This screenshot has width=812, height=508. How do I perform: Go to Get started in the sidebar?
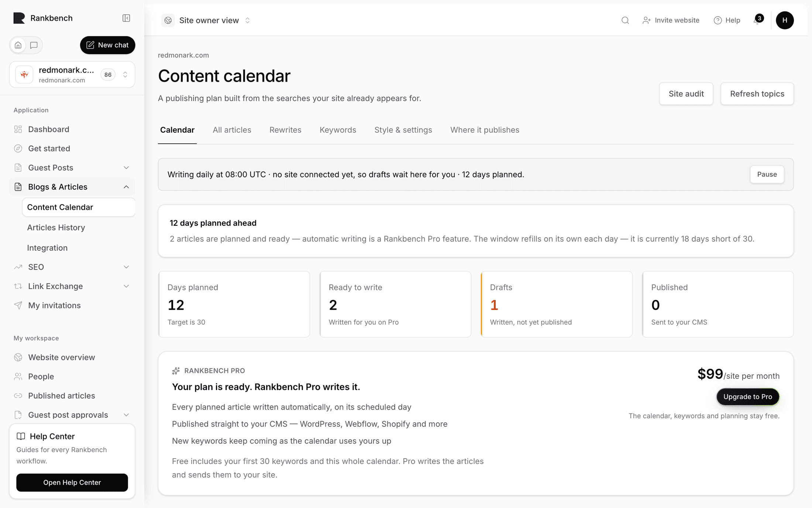[x=72, y=149]
